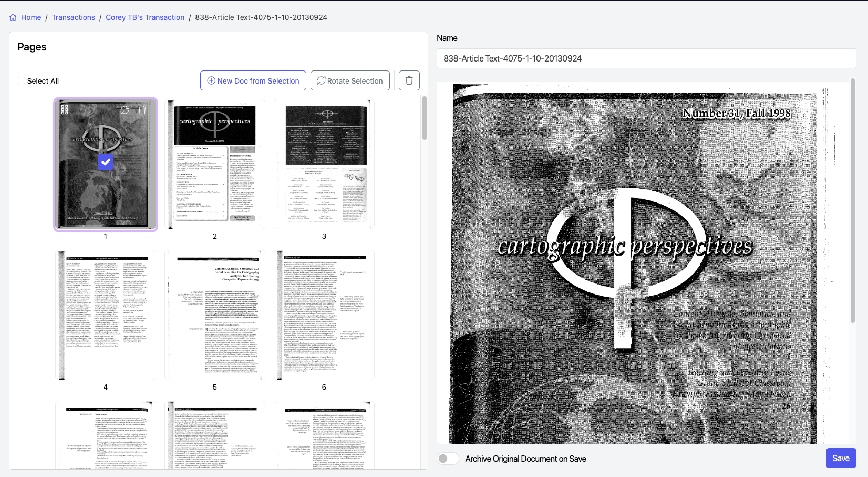Click the home icon in breadcrumb
This screenshot has width=868, height=477.
[x=13, y=17]
